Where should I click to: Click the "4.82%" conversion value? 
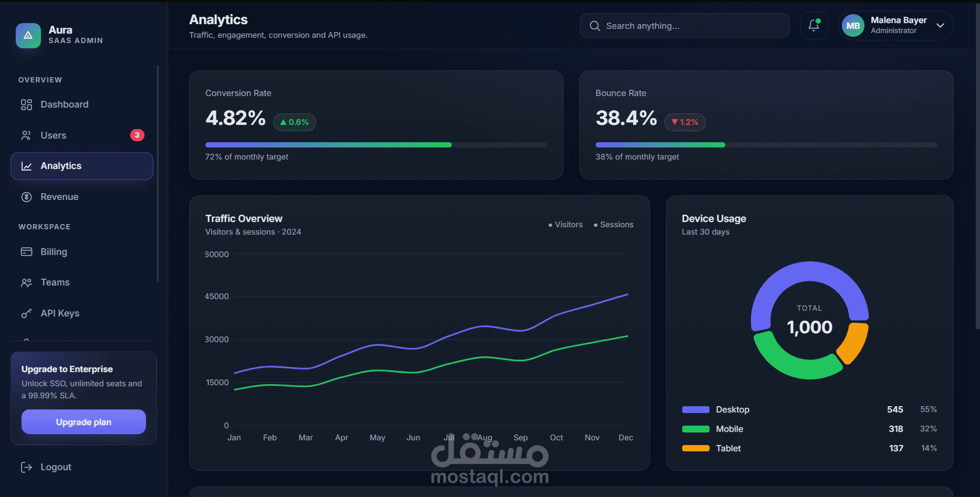click(x=235, y=118)
